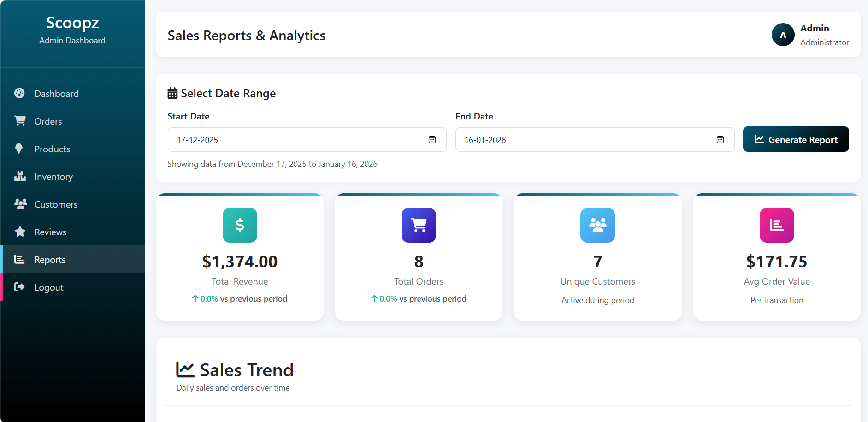
Task: Click the Logout link in sidebar
Action: [x=49, y=287]
